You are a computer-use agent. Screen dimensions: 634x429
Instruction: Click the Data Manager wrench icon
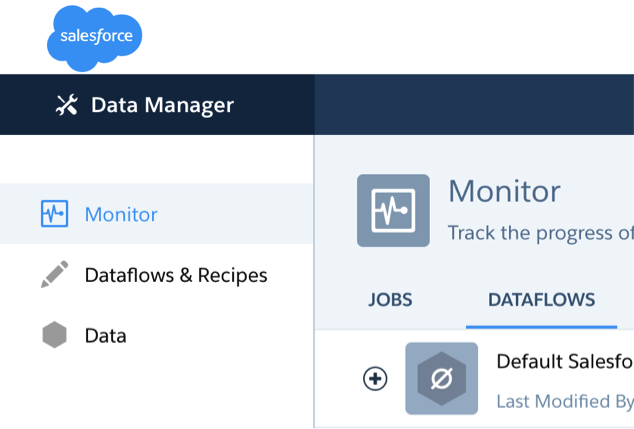tap(67, 105)
